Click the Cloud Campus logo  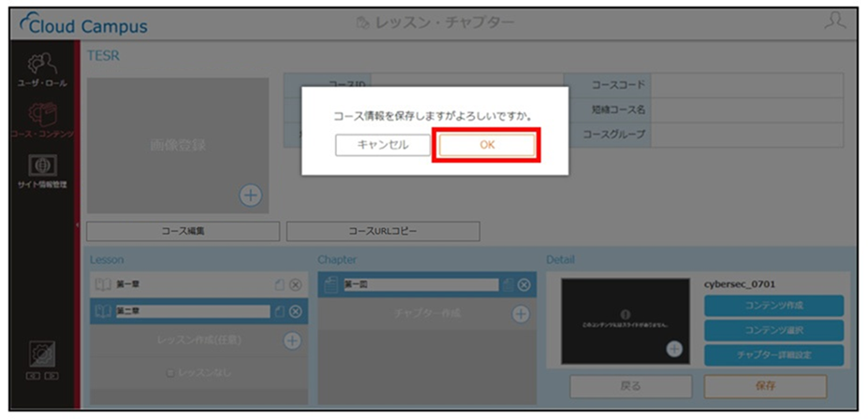point(83,24)
